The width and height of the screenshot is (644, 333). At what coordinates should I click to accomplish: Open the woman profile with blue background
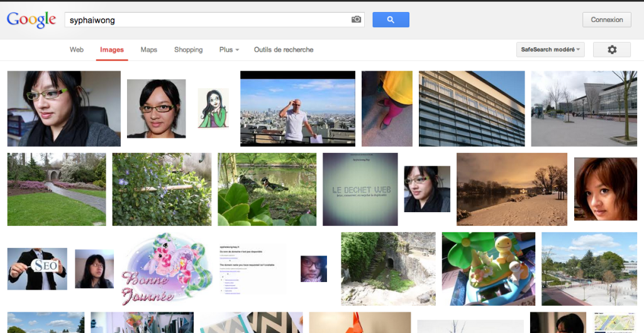pos(94,269)
